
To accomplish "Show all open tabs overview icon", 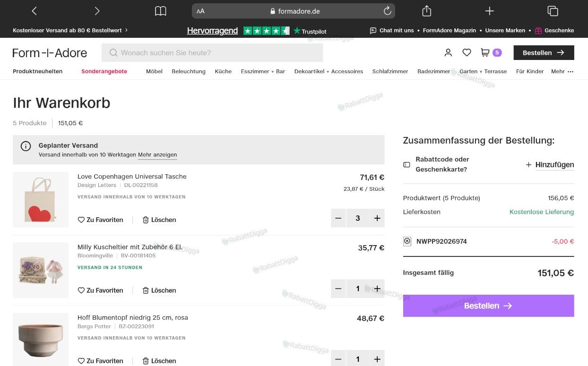I will click(x=553, y=11).
